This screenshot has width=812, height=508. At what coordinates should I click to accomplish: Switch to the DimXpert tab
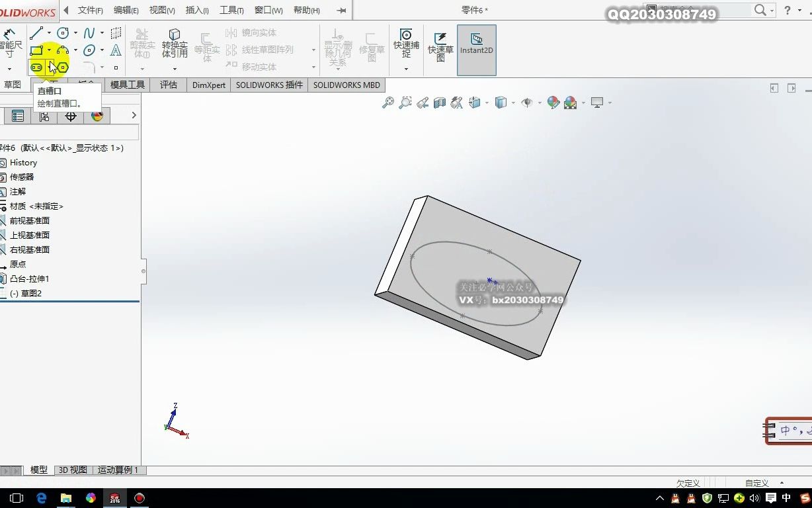coord(208,85)
